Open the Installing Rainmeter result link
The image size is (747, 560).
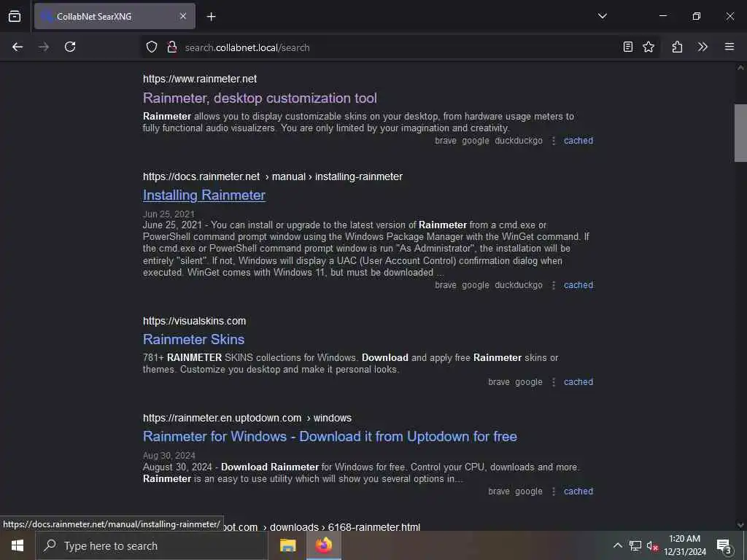click(204, 195)
